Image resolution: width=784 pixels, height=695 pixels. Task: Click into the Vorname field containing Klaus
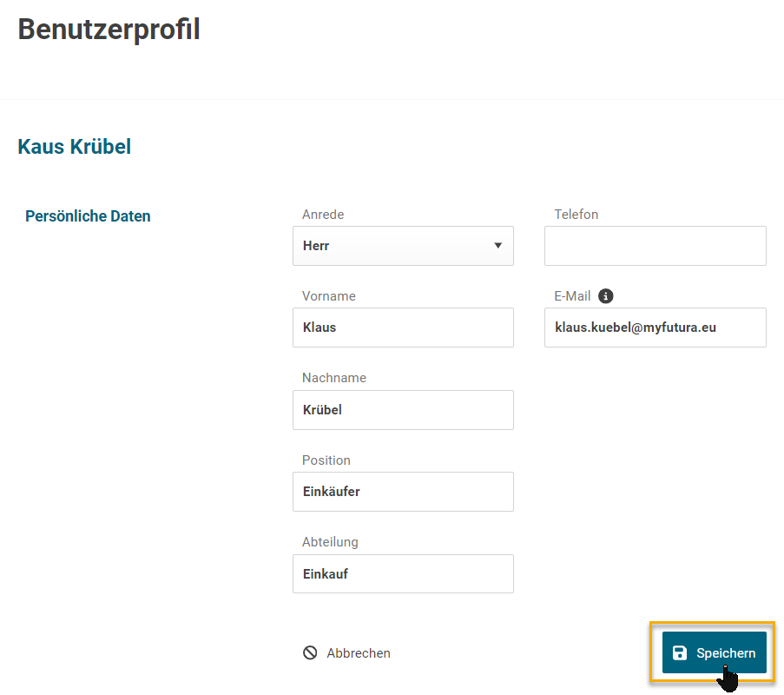[402, 328]
